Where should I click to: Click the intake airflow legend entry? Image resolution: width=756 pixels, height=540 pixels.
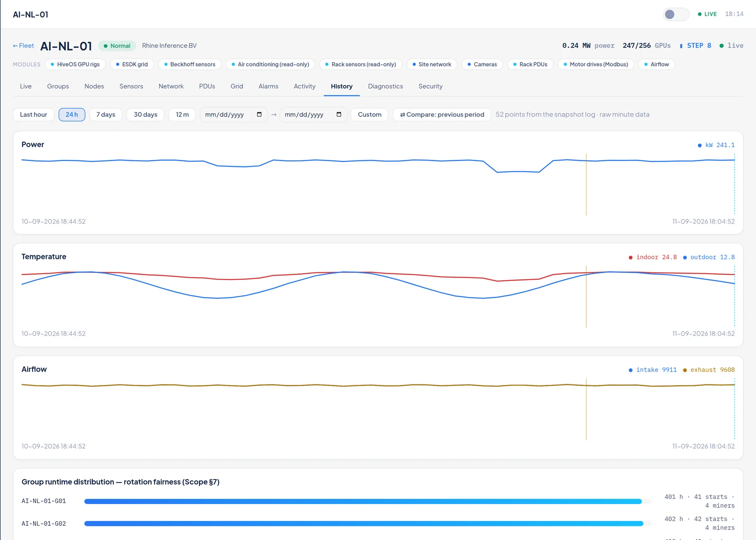pos(653,370)
